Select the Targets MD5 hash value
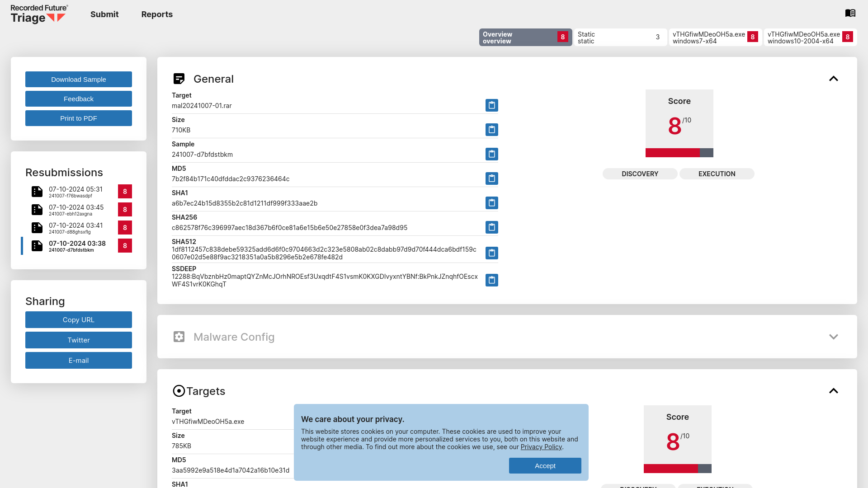Viewport: 868px width, 488px height. (x=231, y=470)
